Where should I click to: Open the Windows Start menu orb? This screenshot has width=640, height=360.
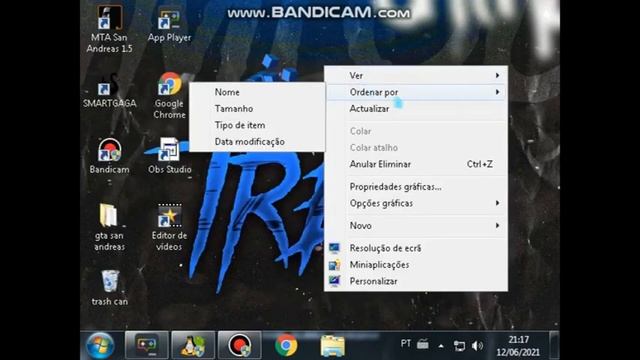tap(100, 346)
